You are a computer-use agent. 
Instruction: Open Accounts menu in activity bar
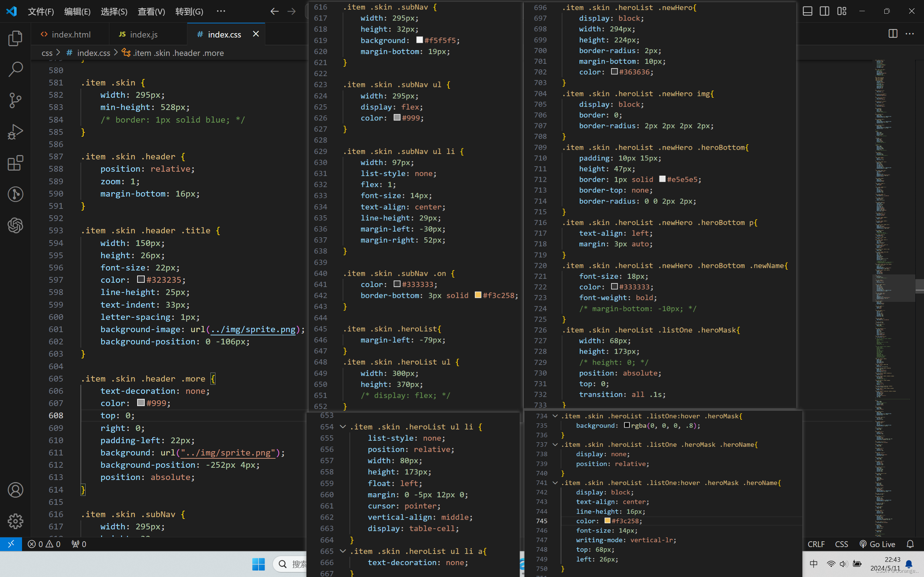pyautogui.click(x=15, y=490)
